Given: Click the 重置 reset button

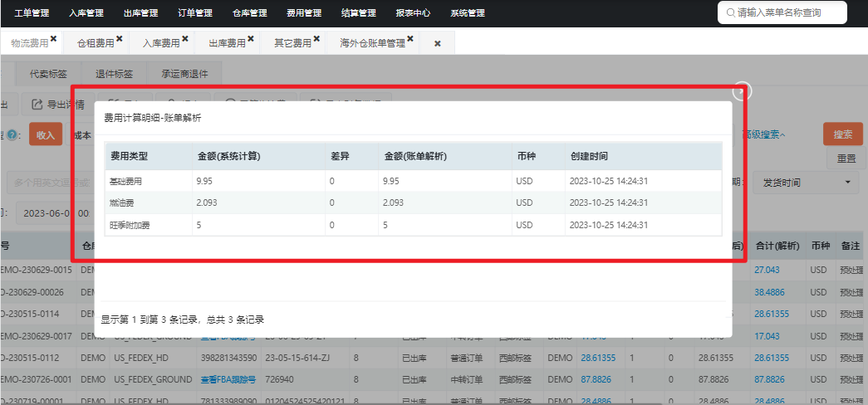Looking at the screenshot, I should point(846,159).
